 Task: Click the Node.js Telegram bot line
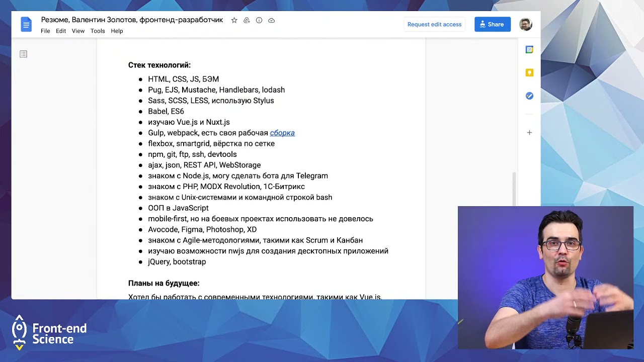pyautogui.click(x=238, y=176)
